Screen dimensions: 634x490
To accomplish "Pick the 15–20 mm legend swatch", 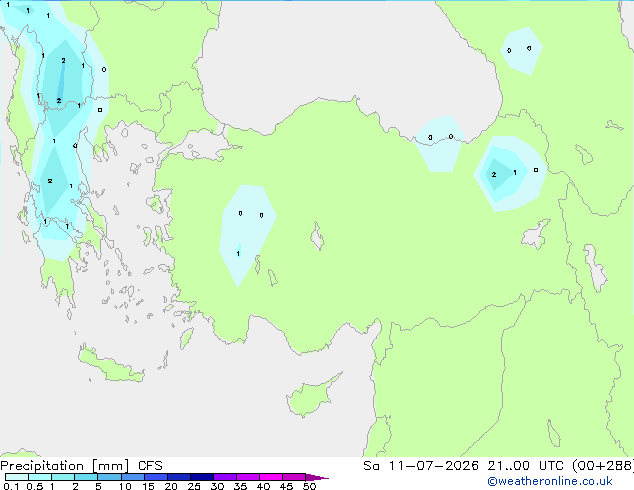I will click(156, 477).
